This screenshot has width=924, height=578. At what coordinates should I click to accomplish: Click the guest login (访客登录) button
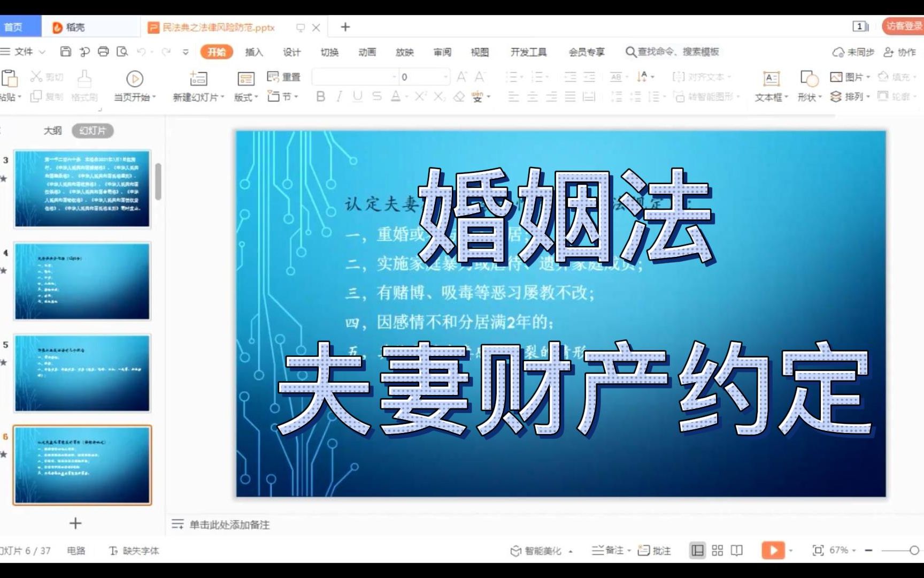pos(903,26)
